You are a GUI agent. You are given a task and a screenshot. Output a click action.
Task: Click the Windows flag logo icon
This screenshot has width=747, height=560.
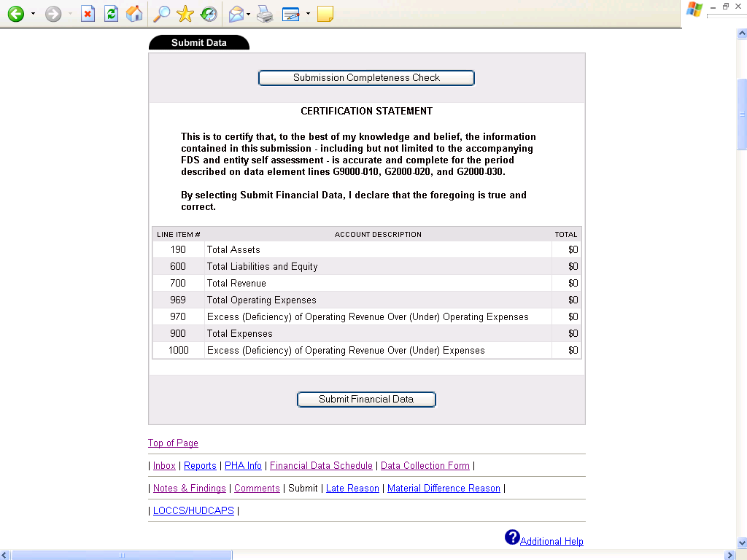coord(694,9)
